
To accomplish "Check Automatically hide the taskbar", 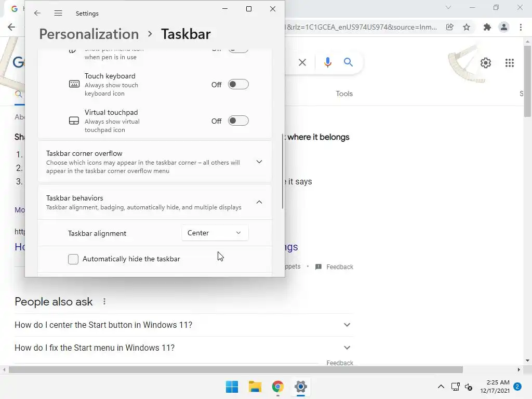I will (x=73, y=259).
